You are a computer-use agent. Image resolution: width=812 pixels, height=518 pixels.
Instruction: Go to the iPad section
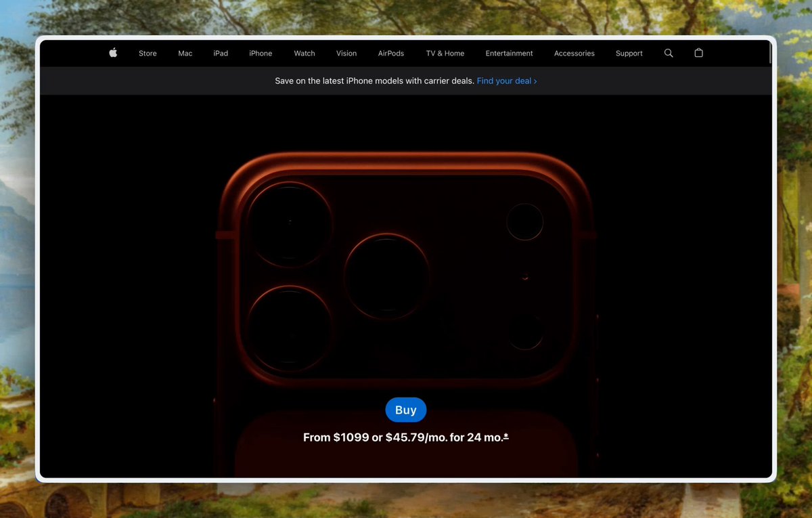221,53
